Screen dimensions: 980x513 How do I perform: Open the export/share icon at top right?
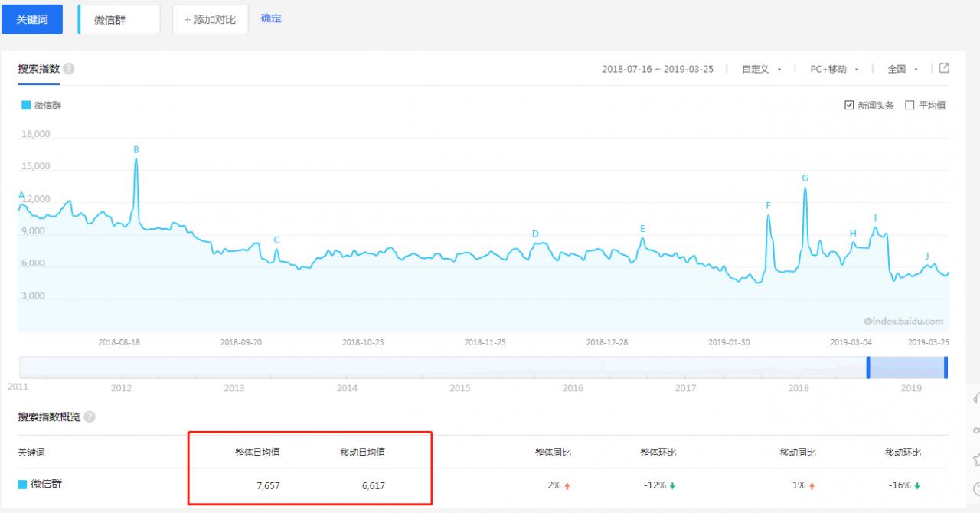pyautogui.click(x=944, y=68)
